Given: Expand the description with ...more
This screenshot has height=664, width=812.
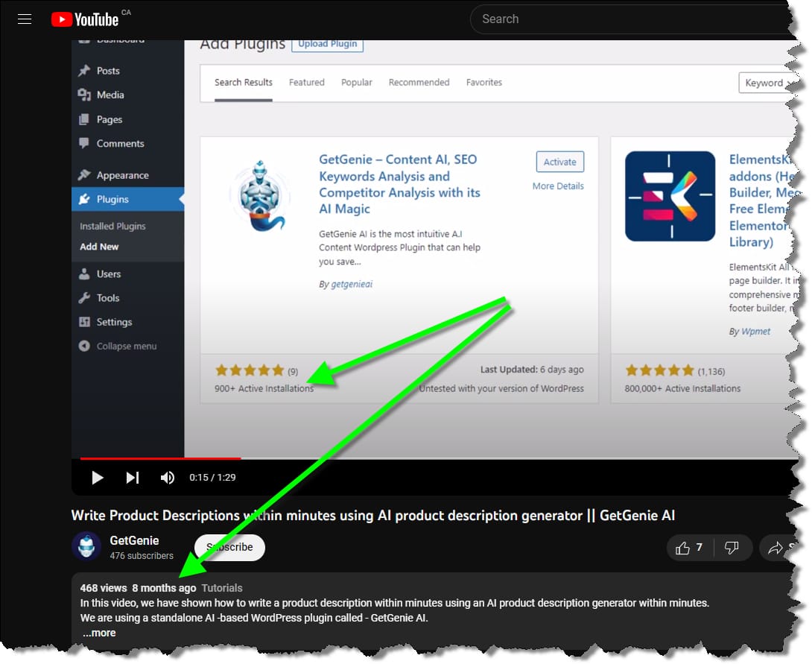Looking at the screenshot, I should (x=99, y=633).
